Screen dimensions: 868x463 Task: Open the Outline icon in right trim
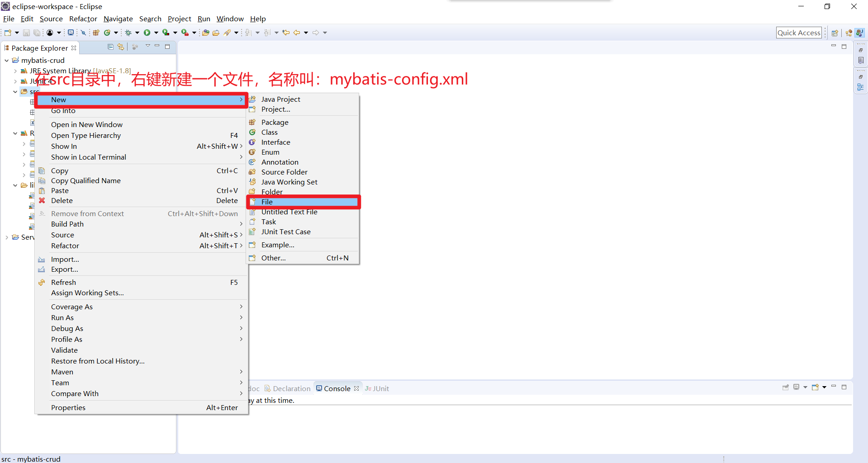861,87
